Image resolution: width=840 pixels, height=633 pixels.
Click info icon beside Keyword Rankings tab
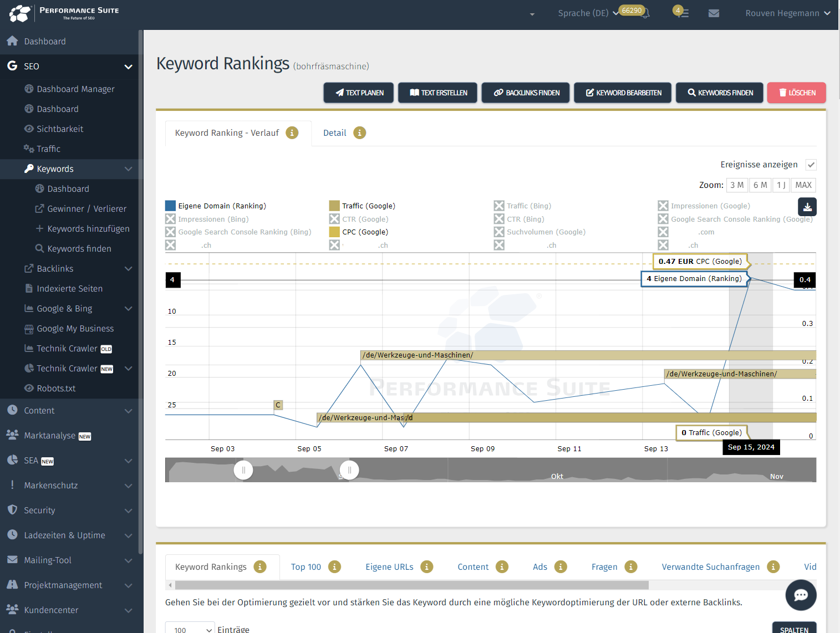pyautogui.click(x=260, y=566)
